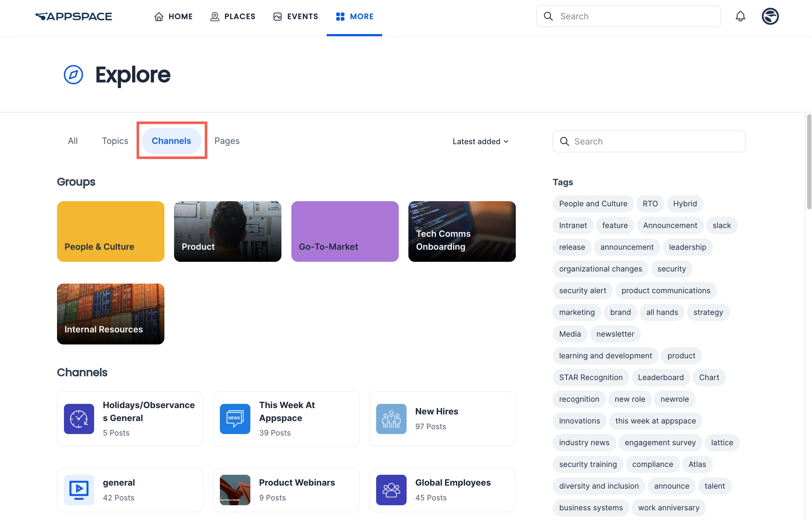Open the purple Go-To-Market group card

345,231
